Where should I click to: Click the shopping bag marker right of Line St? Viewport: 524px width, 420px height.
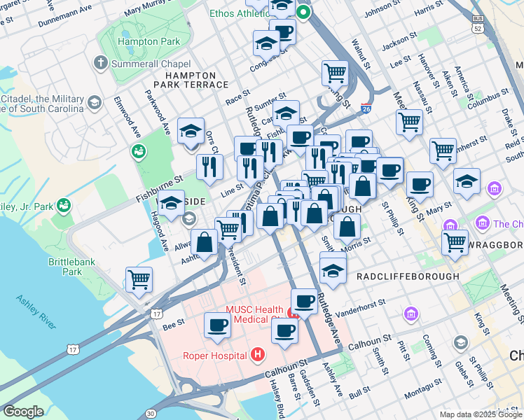(x=270, y=218)
